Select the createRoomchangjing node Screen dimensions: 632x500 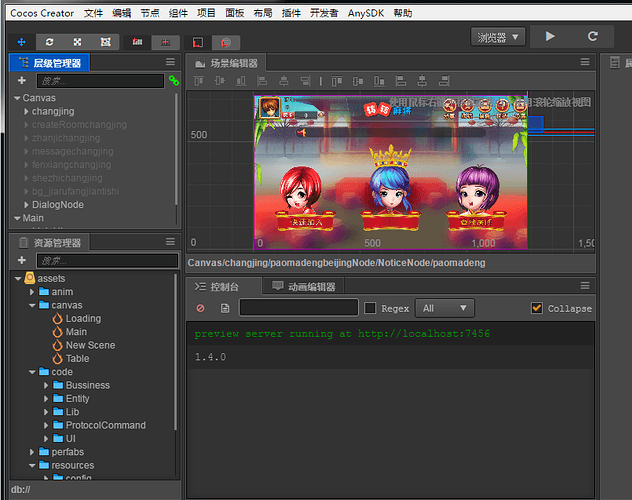coord(79,125)
